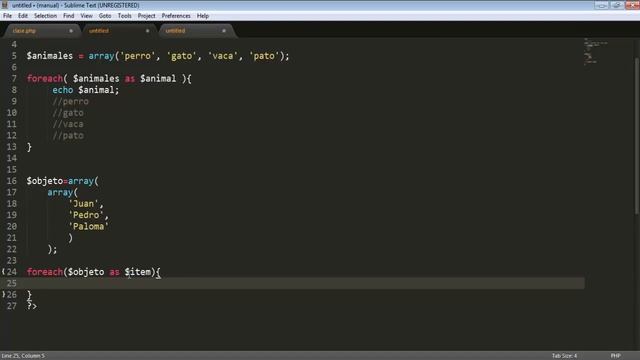
Task: Click line number 5 in gutter
Action: pyautogui.click(x=14, y=56)
